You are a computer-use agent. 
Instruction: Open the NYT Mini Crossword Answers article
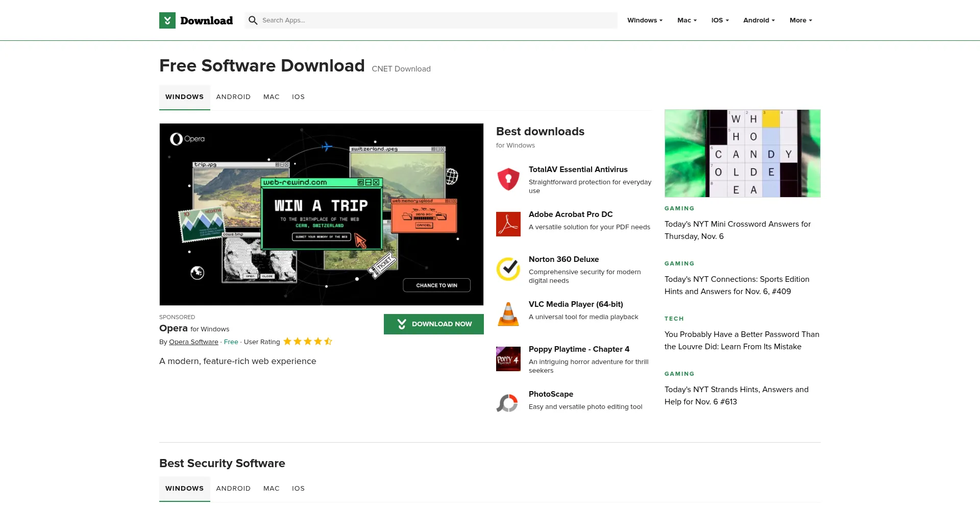(x=738, y=230)
